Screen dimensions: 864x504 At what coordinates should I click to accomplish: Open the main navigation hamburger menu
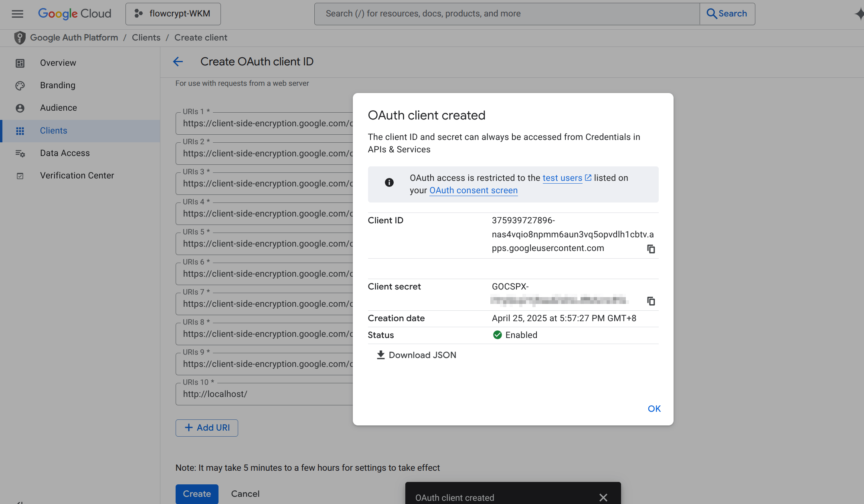click(x=17, y=14)
